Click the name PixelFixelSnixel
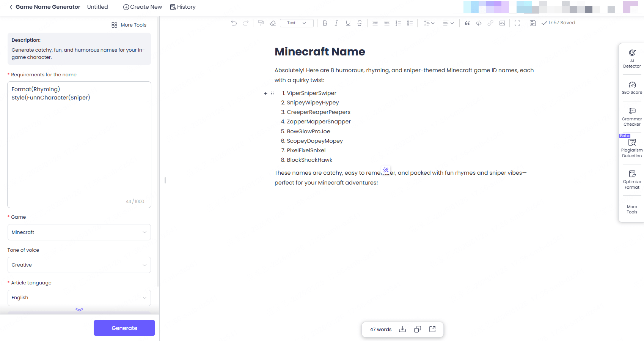The width and height of the screenshot is (644, 341). coord(306,150)
